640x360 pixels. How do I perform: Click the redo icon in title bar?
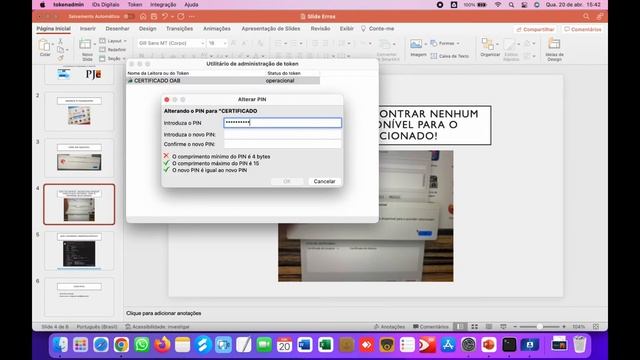[x=181, y=16]
